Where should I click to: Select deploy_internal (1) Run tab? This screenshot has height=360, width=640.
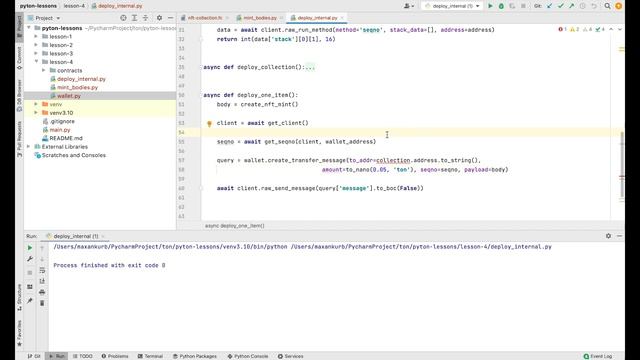pyautogui.click(x=76, y=236)
